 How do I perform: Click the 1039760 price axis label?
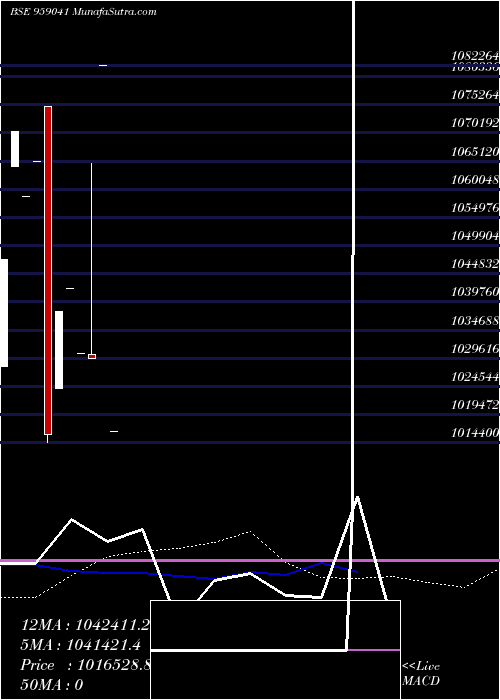click(x=475, y=292)
